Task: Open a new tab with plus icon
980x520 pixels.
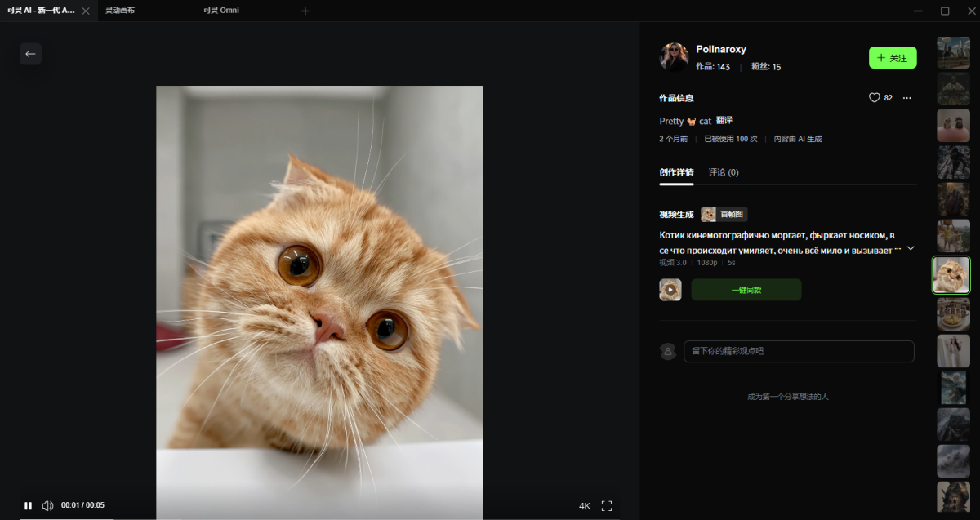Action: pyautogui.click(x=305, y=11)
